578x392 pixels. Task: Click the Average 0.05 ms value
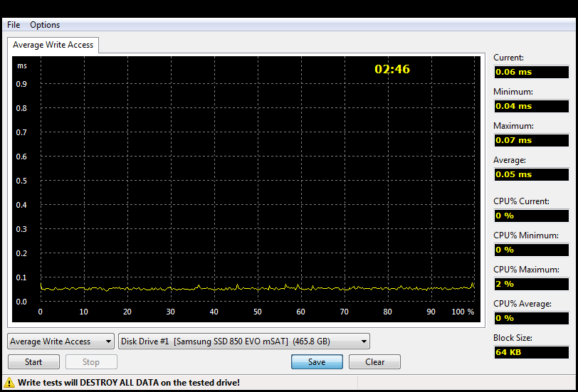[532, 174]
